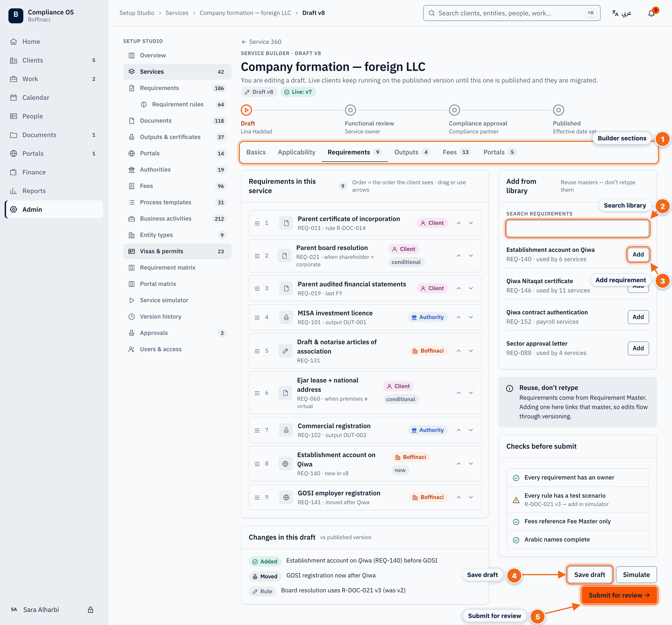Click the stamp icon of Commercial registration row
672x625 pixels.
pos(286,430)
